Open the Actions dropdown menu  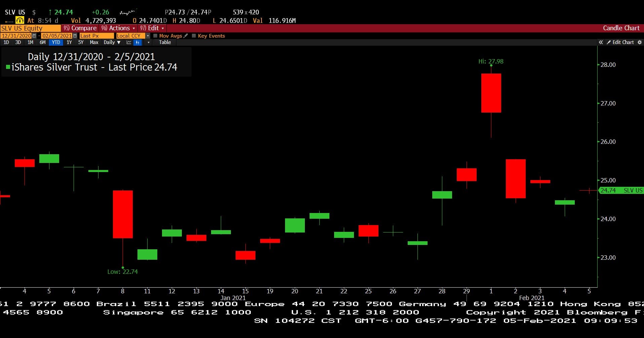click(118, 28)
